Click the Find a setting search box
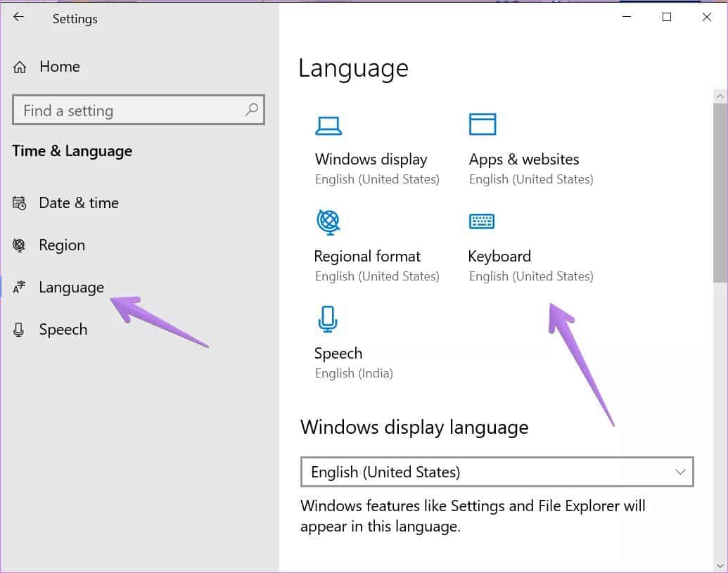728x573 pixels. tap(139, 110)
